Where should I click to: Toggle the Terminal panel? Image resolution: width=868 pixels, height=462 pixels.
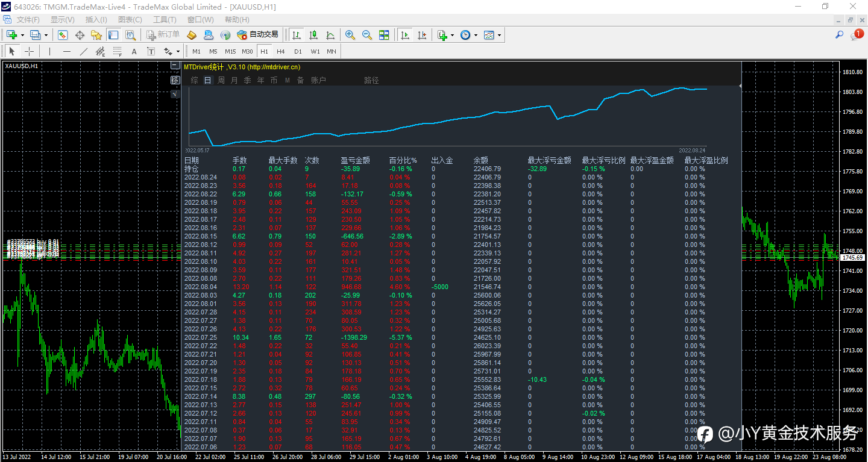pos(113,35)
